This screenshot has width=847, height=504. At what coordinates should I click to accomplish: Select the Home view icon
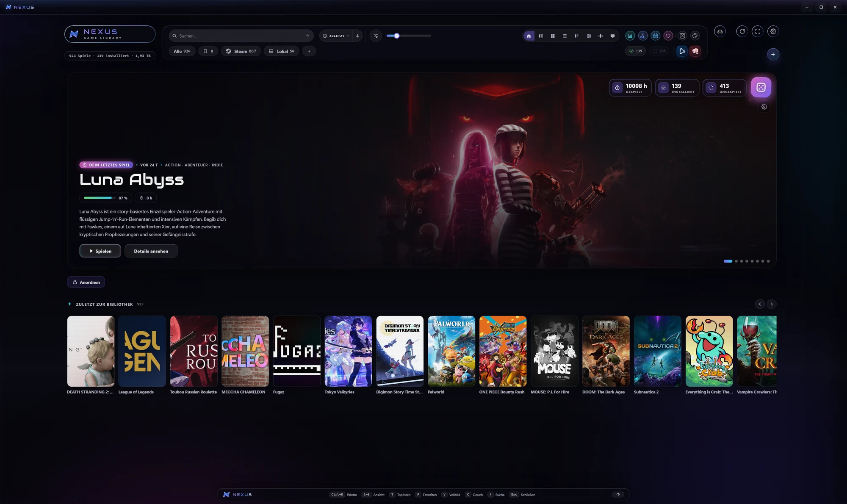529,36
